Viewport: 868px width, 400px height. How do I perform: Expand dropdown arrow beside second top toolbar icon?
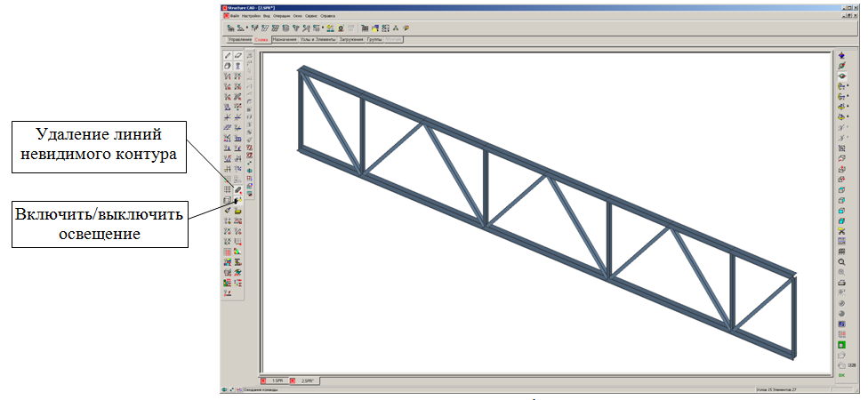(x=247, y=28)
